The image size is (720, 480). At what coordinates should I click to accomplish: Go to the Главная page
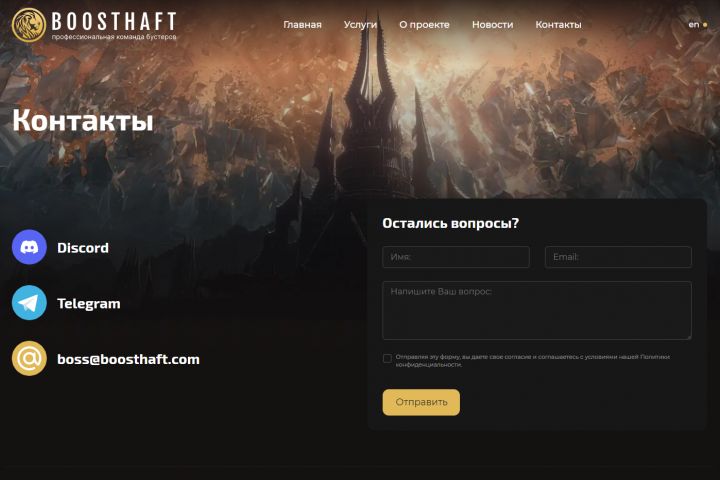pos(302,25)
